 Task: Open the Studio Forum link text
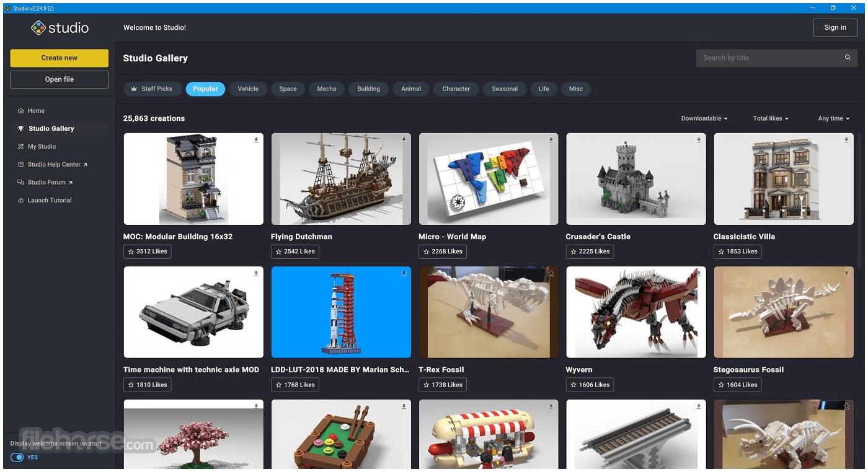[x=46, y=183]
